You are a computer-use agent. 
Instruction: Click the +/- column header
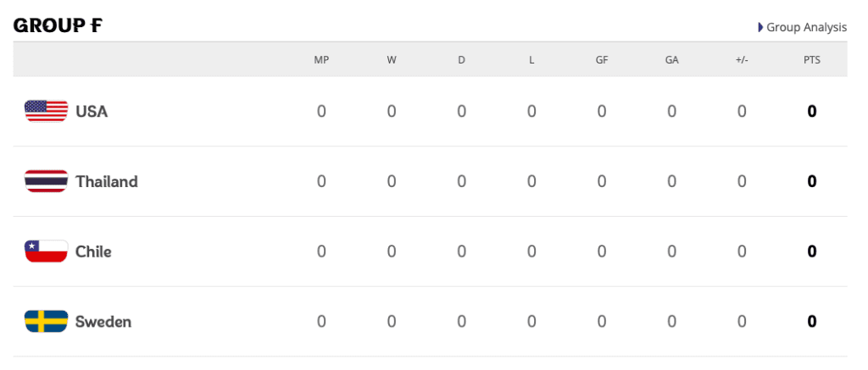pos(742,60)
